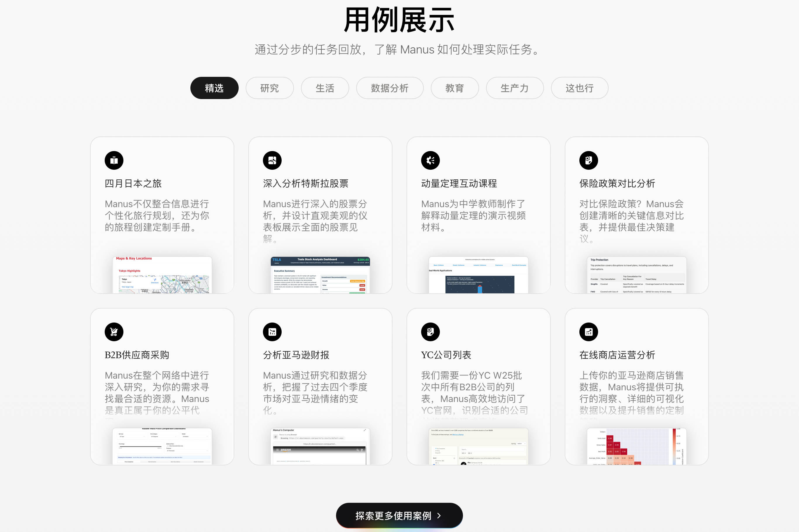Open the 生产力 tab
This screenshot has width=799, height=532.
click(x=515, y=88)
